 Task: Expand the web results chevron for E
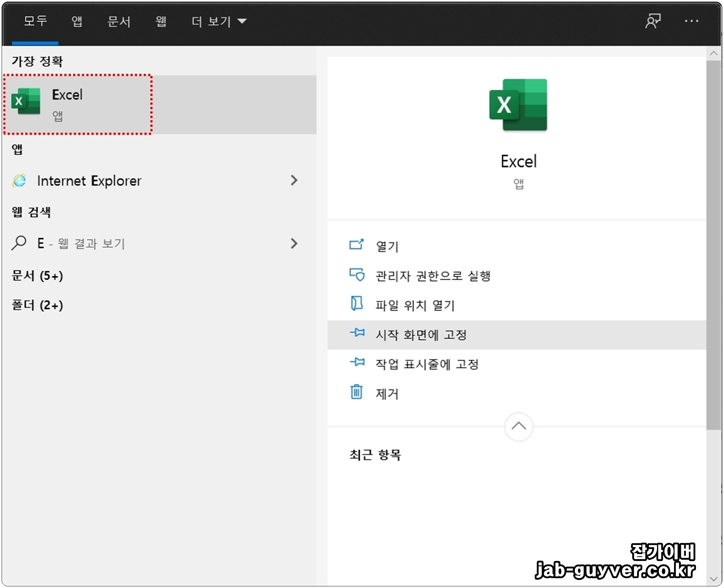(294, 243)
